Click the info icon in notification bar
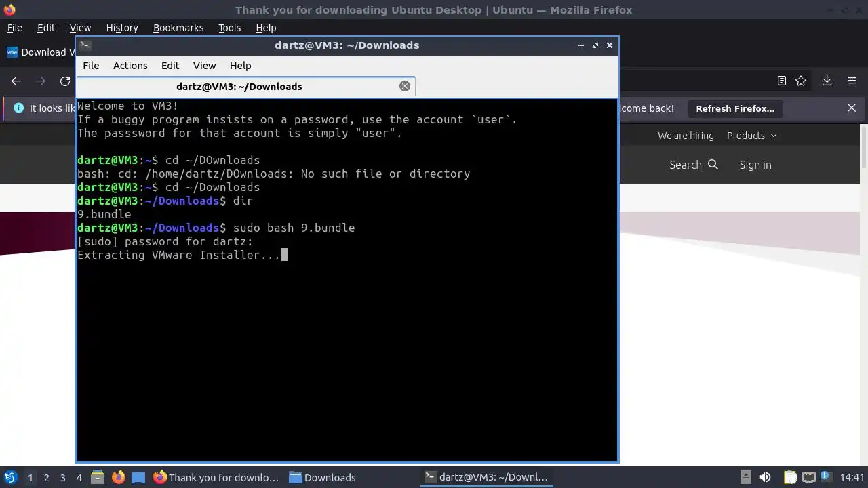This screenshot has width=868, height=488. (18, 108)
